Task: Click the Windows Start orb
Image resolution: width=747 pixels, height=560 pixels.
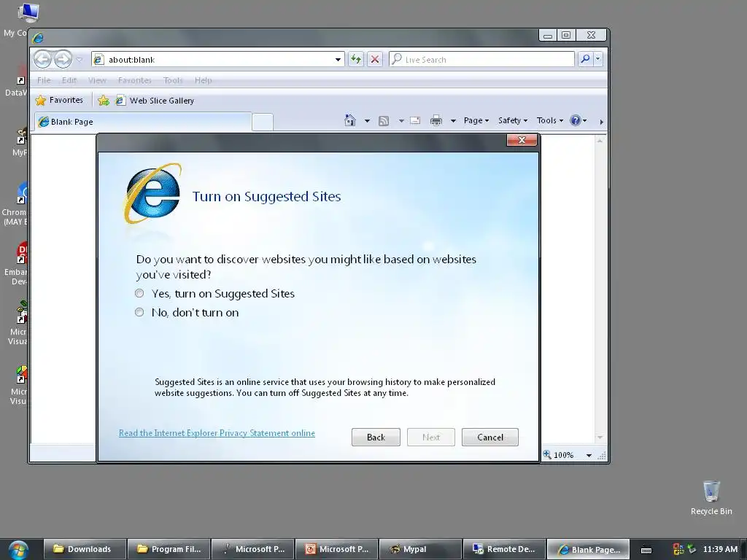Action: (x=18, y=550)
